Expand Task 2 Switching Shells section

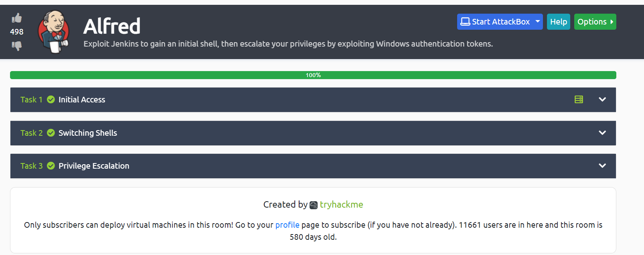tap(601, 133)
